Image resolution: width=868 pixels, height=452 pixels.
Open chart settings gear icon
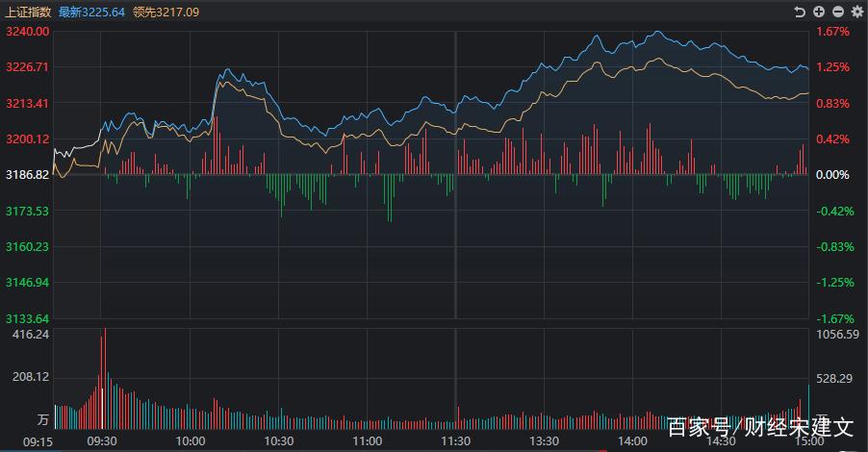(855, 12)
